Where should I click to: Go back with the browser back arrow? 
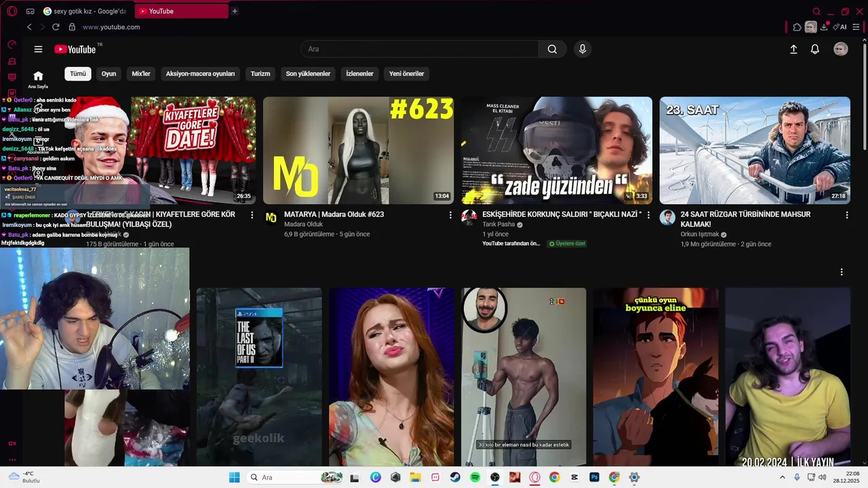[x=29, y=27]
